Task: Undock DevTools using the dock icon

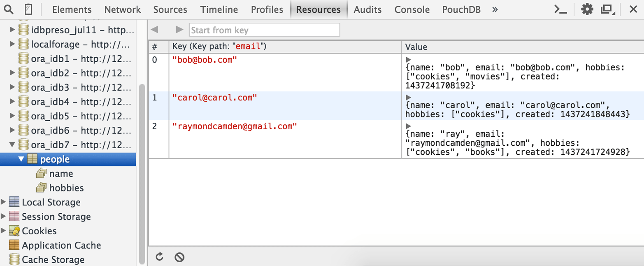Action: pyautogui.click(x=608, y=9)
